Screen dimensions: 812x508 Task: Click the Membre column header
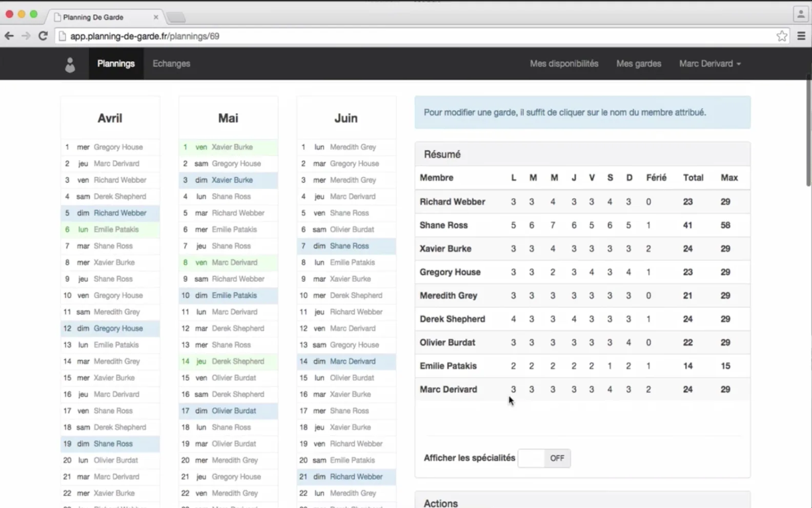click(x=437, y=178)
